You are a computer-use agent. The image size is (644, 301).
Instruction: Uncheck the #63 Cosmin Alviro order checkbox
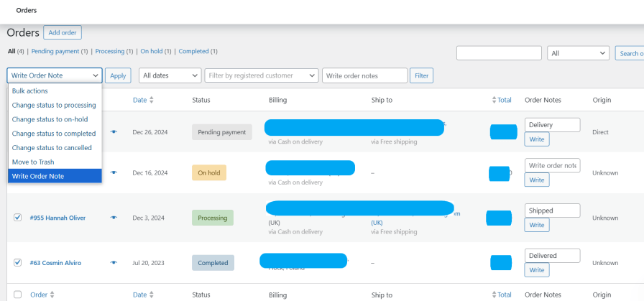(18, 262)
